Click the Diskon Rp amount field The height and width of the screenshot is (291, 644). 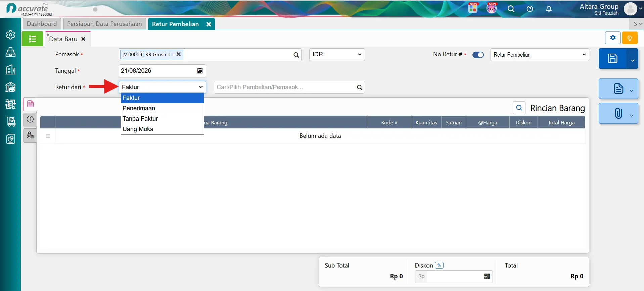455,276
